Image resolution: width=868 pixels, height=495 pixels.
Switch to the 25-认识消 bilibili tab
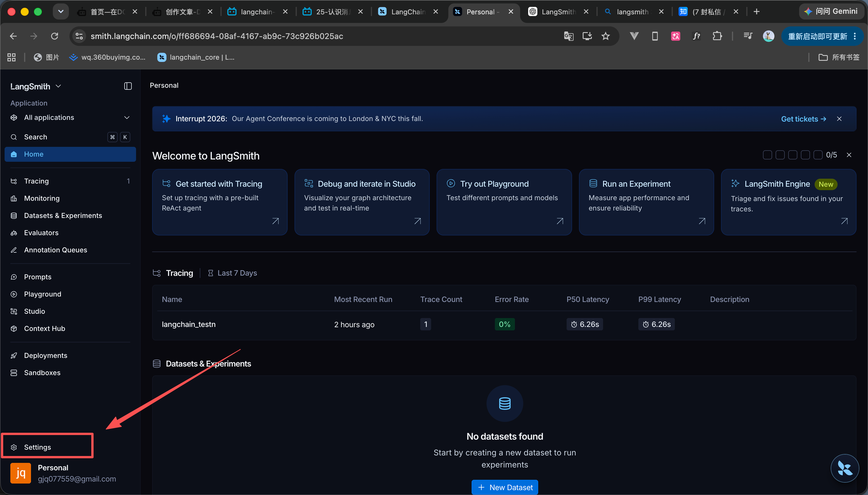333,11
